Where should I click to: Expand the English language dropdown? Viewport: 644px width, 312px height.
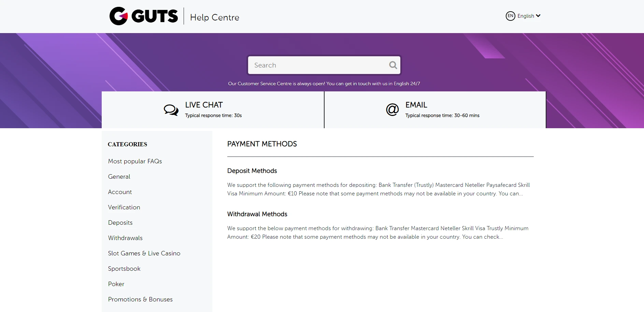(529, 16)
